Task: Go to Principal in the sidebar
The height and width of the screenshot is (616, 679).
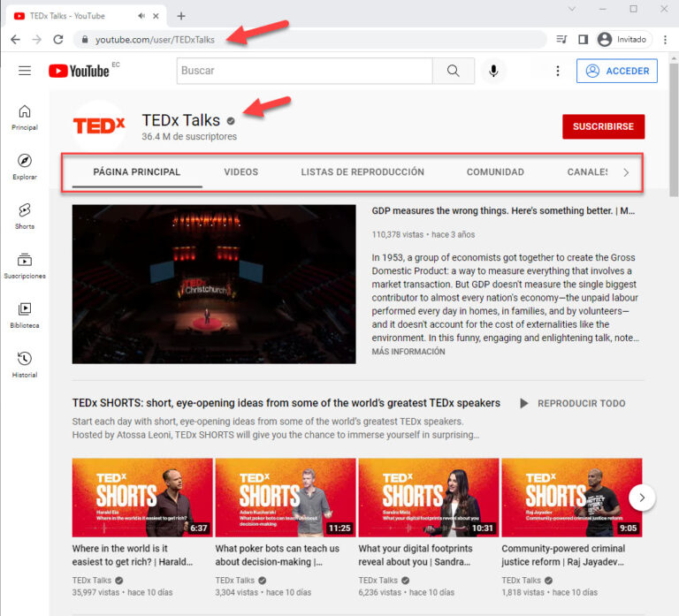Action: [25, 118]
